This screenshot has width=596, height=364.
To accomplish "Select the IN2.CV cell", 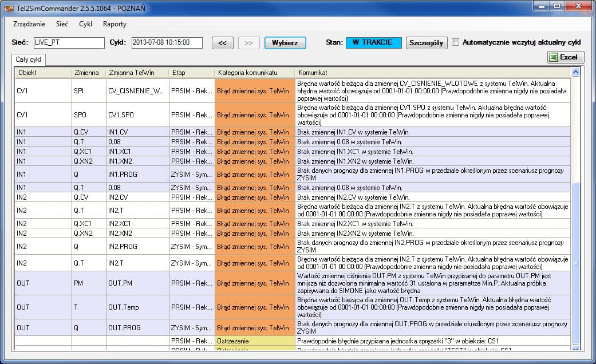I will coord(137,197).
